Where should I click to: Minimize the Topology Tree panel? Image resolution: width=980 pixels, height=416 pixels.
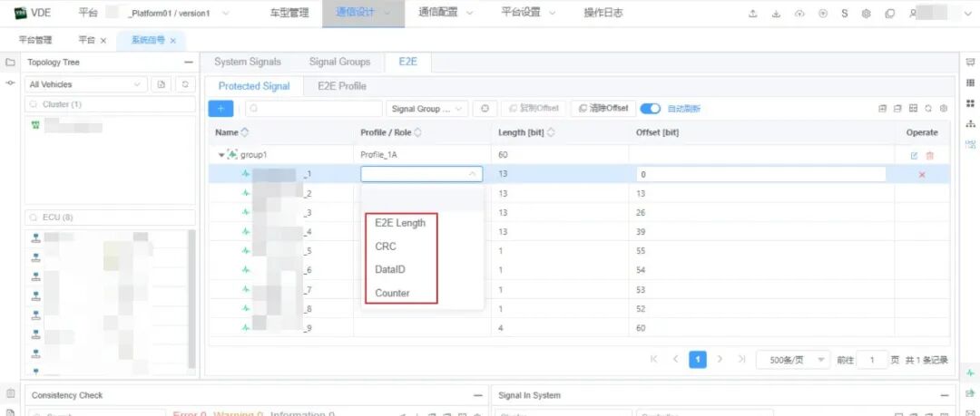(x=189, y=63)
